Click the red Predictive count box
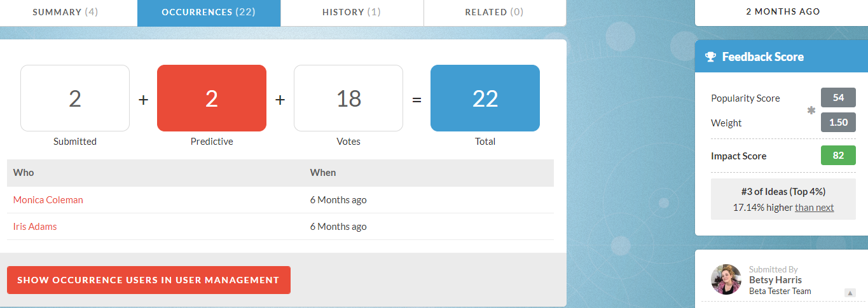 212,98
